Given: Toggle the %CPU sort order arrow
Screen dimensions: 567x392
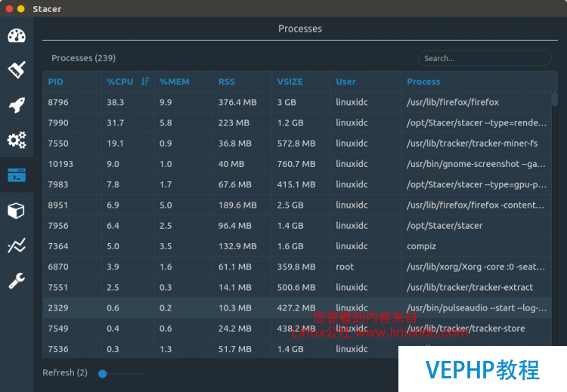Looking at the screenshot, I should point(145,82).
